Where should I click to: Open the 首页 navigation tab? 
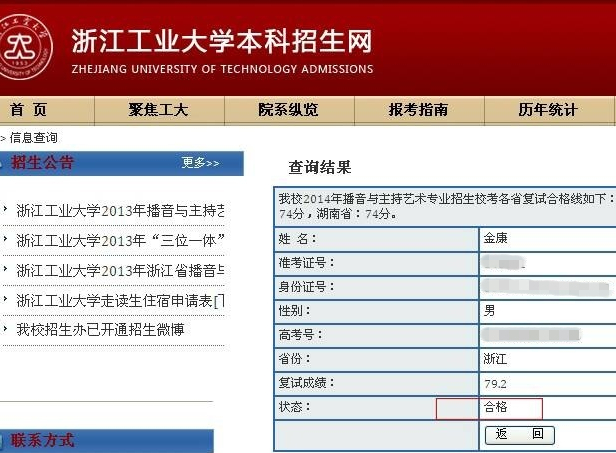coord(28,110)
